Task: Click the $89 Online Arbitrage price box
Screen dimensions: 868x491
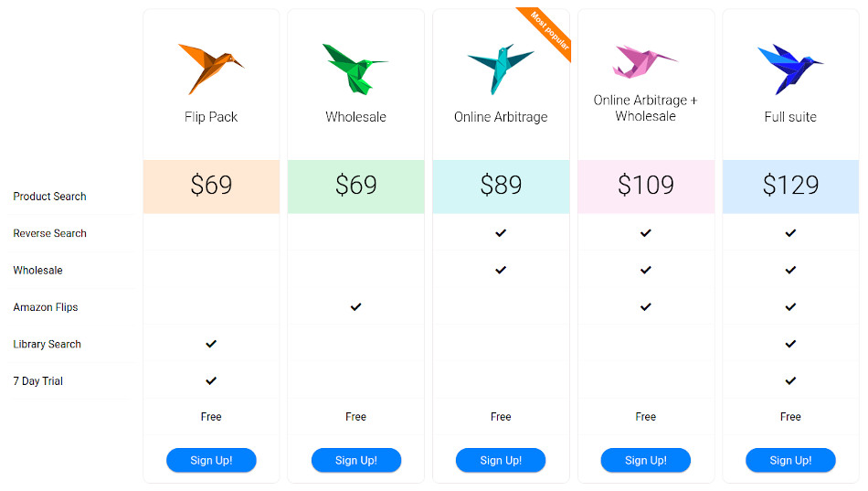Action: pyautogui.click(x=501, y=187)
